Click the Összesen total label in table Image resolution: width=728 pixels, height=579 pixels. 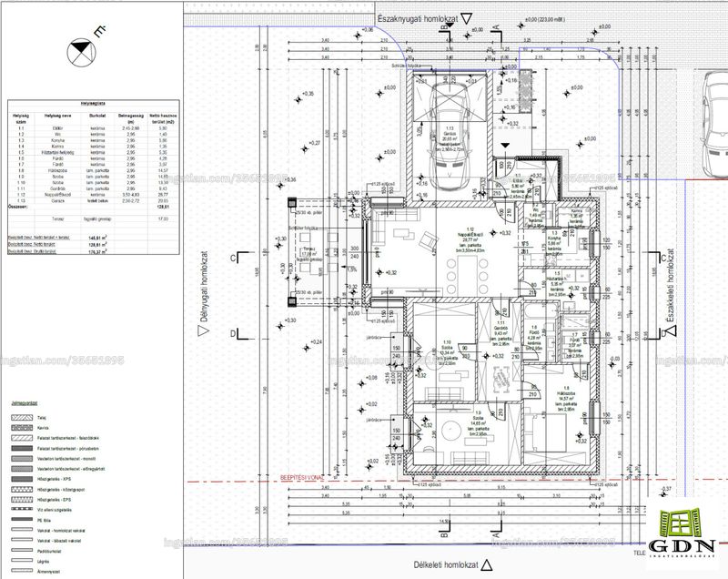pos(17,206)
